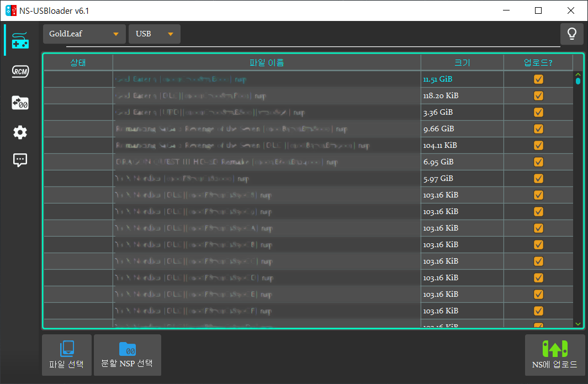Viewport: 588px width, 384px height.
Task: Click the NS에 업로드 button
Action: 555,355
